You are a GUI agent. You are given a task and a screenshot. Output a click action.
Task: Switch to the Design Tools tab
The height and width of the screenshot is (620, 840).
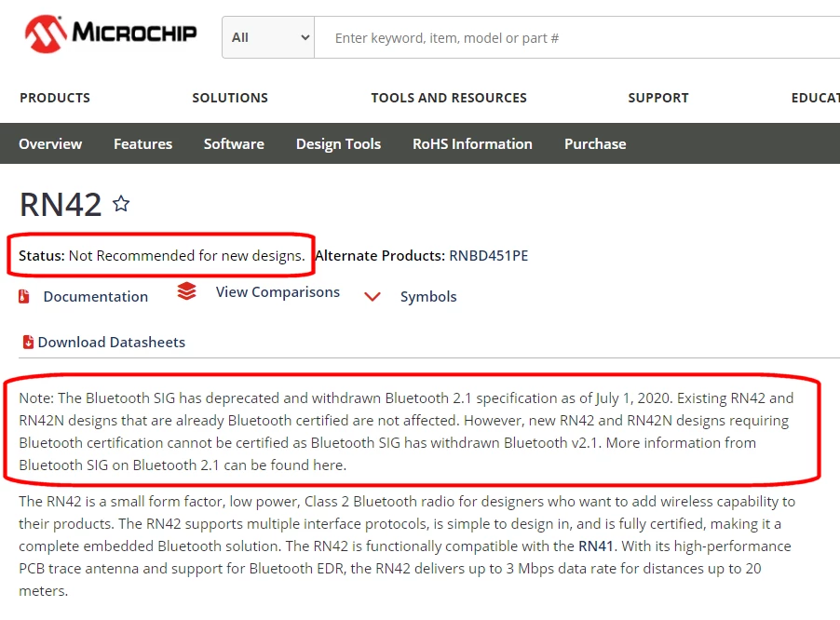[339, 144]
